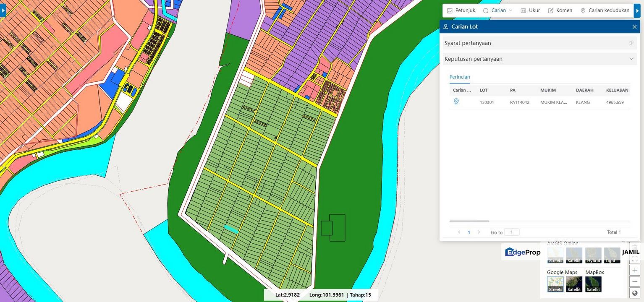Click the LOT column header
Viewport: 644px width, 302px height.
484,90
